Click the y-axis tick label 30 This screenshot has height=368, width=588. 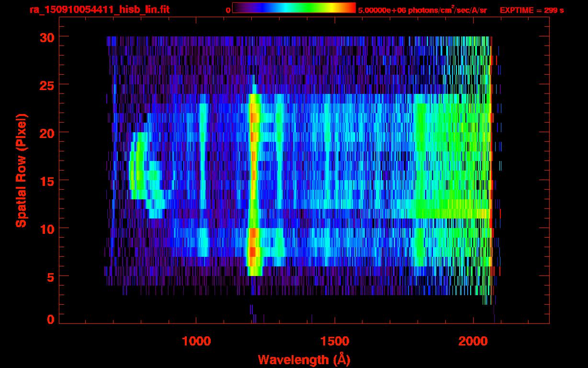[x=47, y=37]
